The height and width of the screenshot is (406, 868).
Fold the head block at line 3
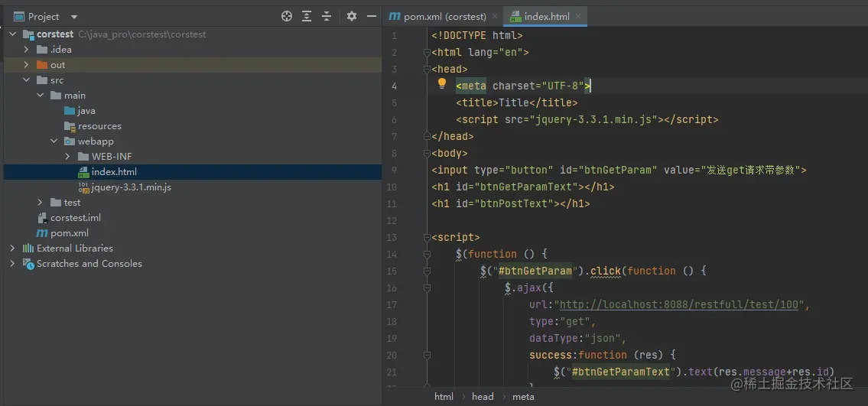427,69
